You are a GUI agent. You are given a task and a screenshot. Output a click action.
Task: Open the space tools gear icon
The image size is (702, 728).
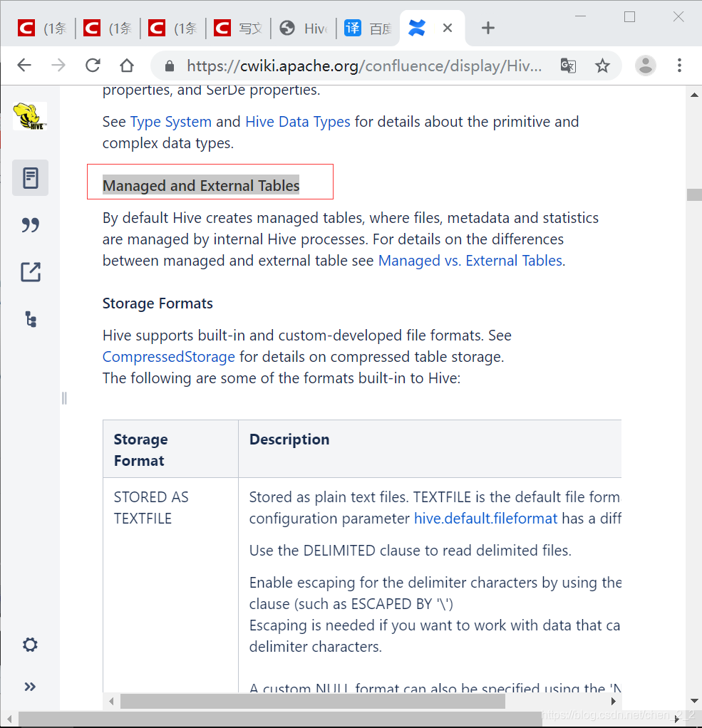coord(30,645)
